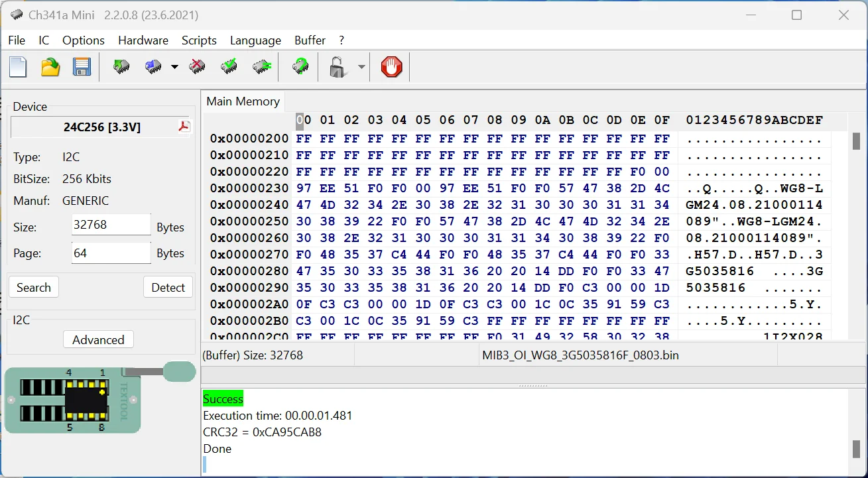Click the Write IC chip icon
This screenshot has width=868, height=478.
point(154,67)
